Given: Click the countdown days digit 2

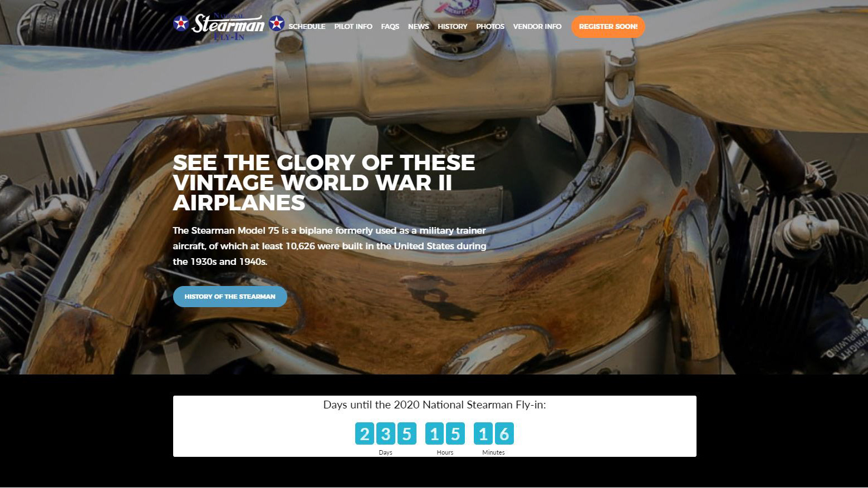Looking at the screenshot, I should pos(364,433).
